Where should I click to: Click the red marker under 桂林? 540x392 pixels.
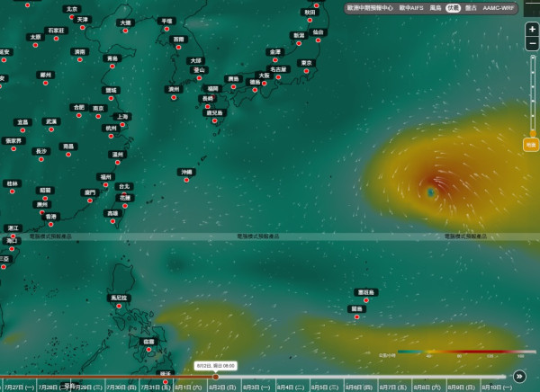(13, 192)
